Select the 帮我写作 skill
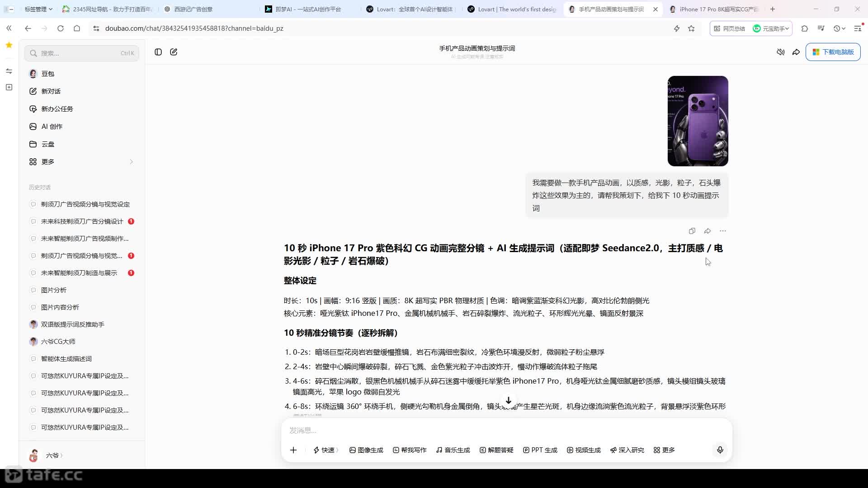The image size is (868, 488). pyautogui.click(x=410, y=450)
